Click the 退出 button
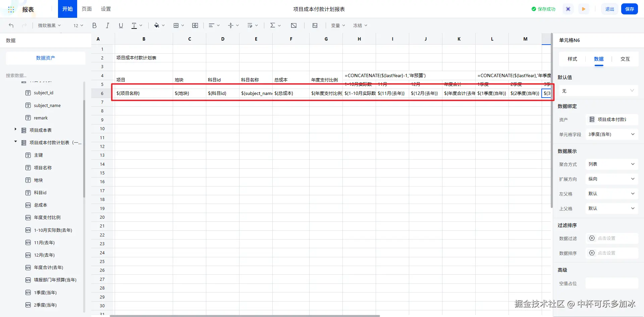 pos(610,9)
